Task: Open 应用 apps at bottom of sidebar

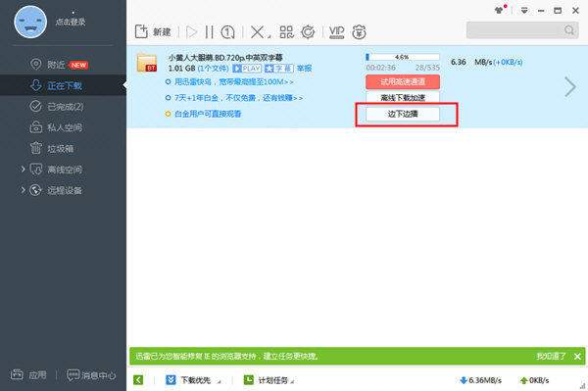Action: (x=28, y=375)
